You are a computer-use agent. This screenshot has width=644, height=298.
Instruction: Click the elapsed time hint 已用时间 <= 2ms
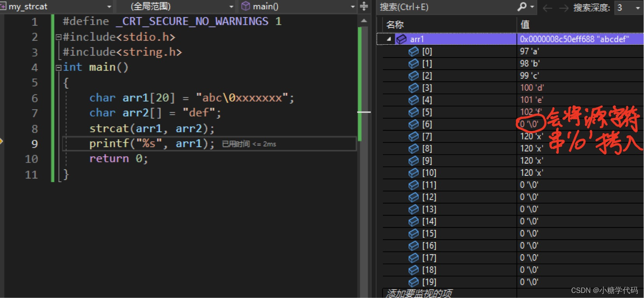pyautogui.click(x=249, y=144)
